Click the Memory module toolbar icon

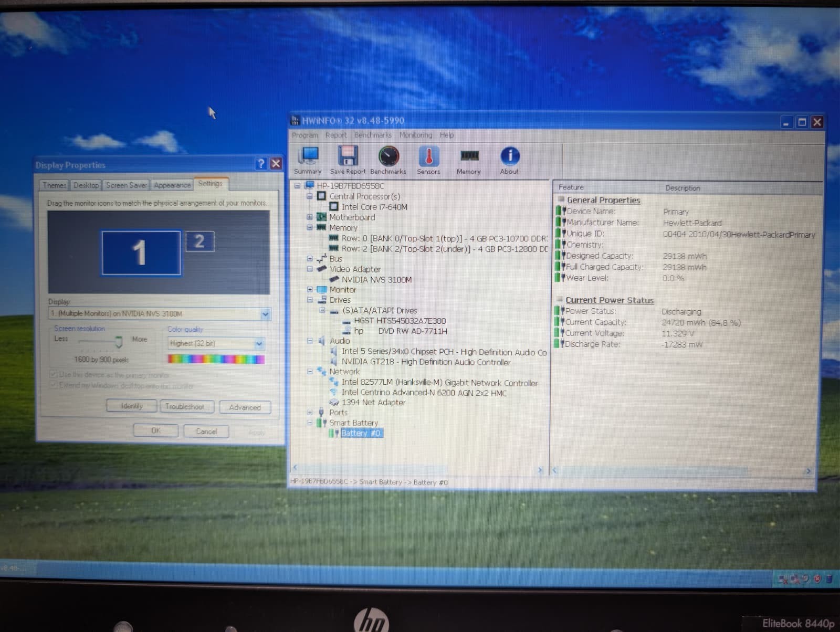tap(469, 160)
